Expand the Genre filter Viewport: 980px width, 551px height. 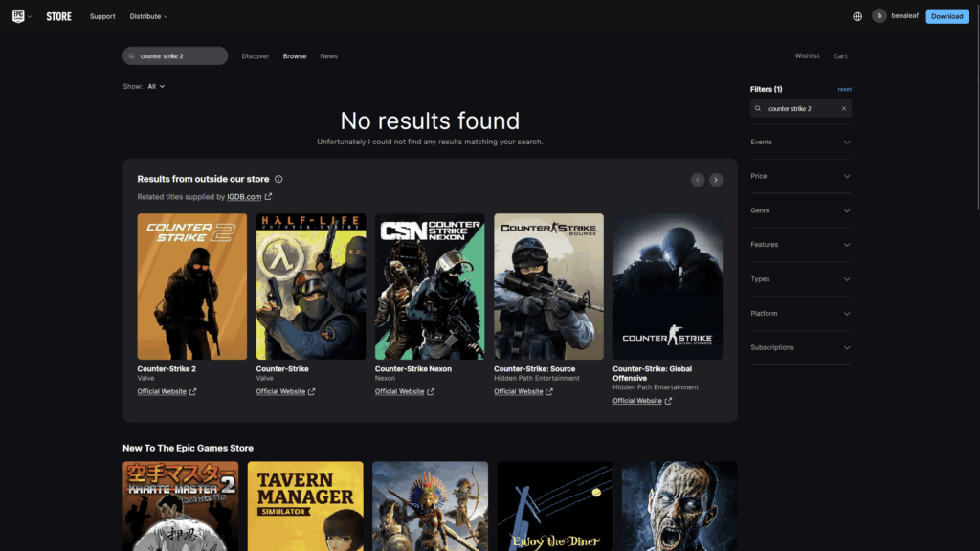coord(801,210)
